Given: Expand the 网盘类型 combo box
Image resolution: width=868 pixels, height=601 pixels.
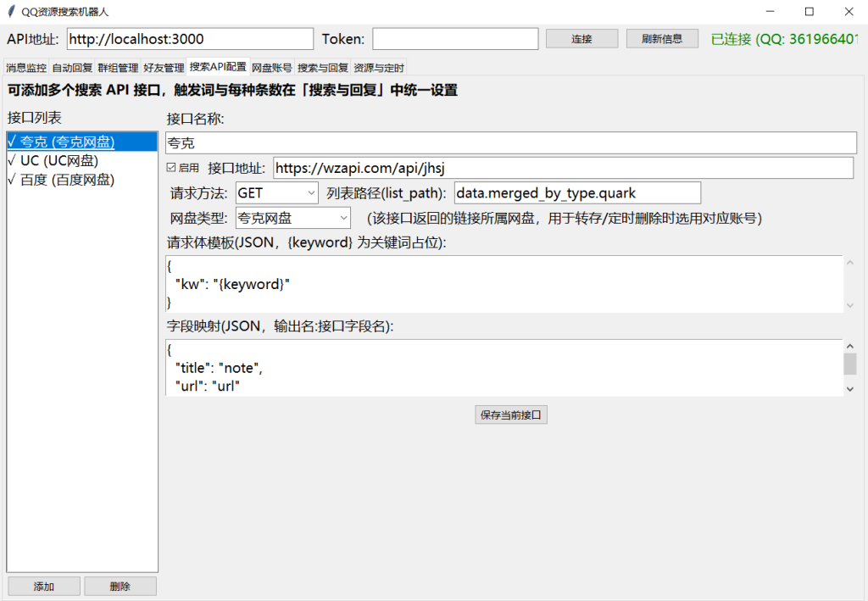Looking at the screenshot, I should (x=292, y=219).
